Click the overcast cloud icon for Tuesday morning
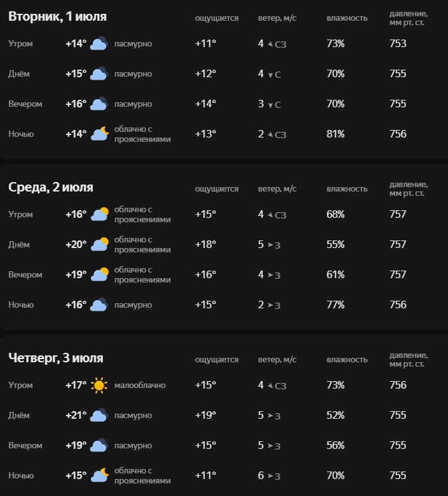 coord(99,44)
